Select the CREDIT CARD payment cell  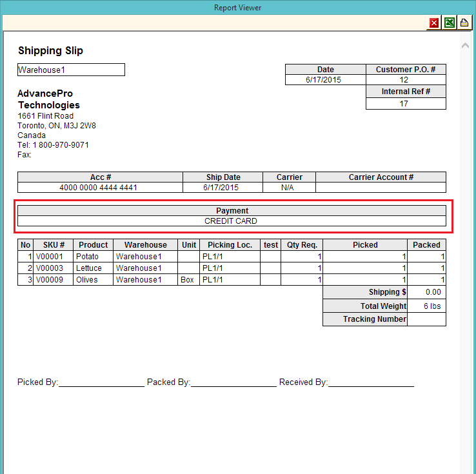(x=231, y=221)
